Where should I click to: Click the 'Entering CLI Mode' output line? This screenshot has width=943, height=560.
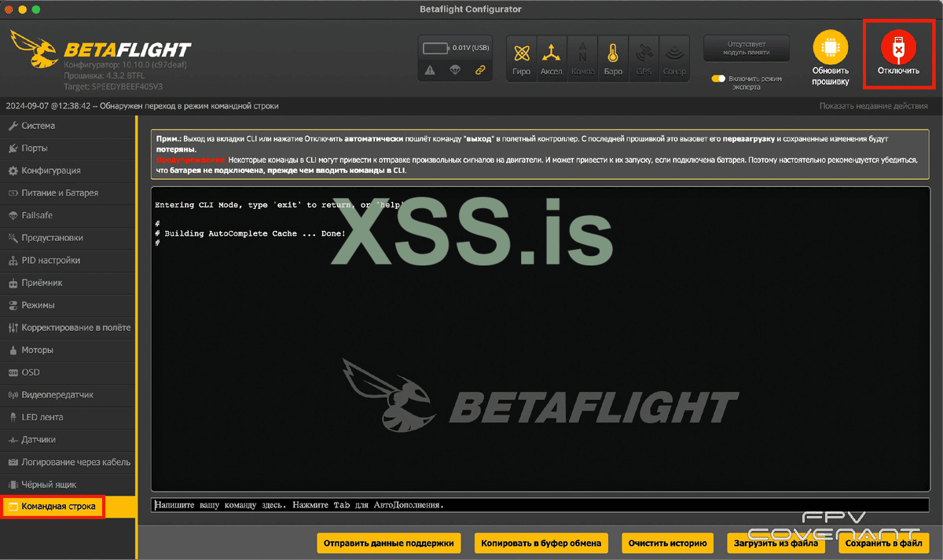click(x=280, y=205)
